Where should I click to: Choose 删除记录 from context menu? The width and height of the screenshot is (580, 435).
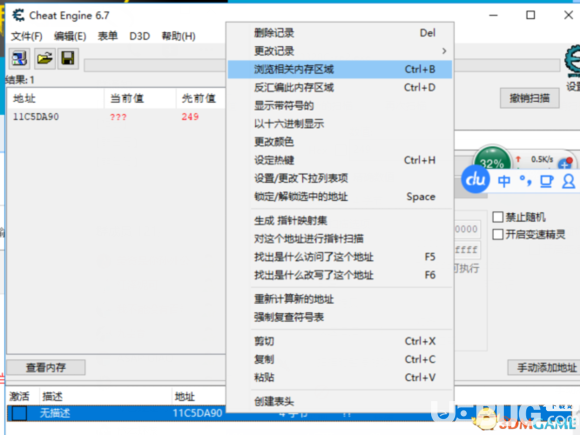[x=340, y=33]
